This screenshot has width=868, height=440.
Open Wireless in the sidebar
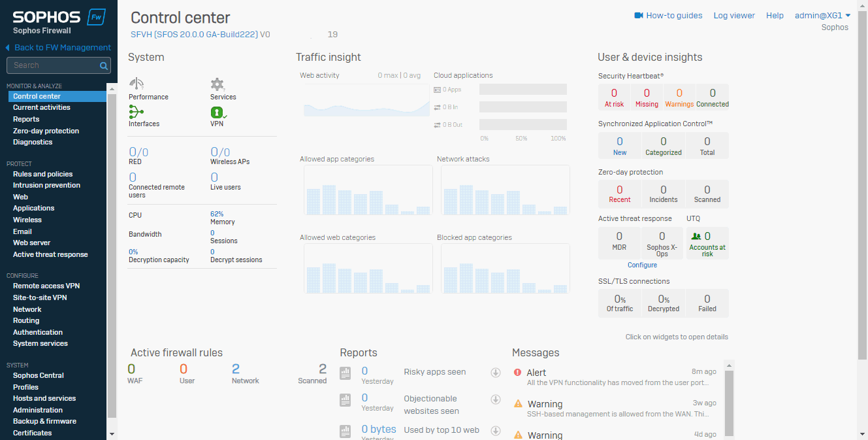pyautogui.click(x=27, y=220)
